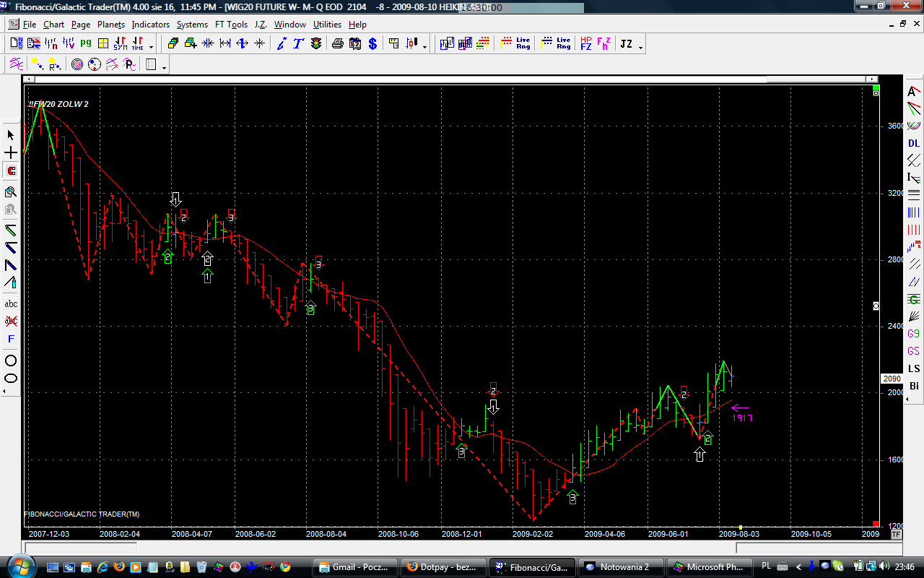Screen dimensions: 924x578
Task: Click the printer icon in the toolbar
Action: click(x=337, y=44)
